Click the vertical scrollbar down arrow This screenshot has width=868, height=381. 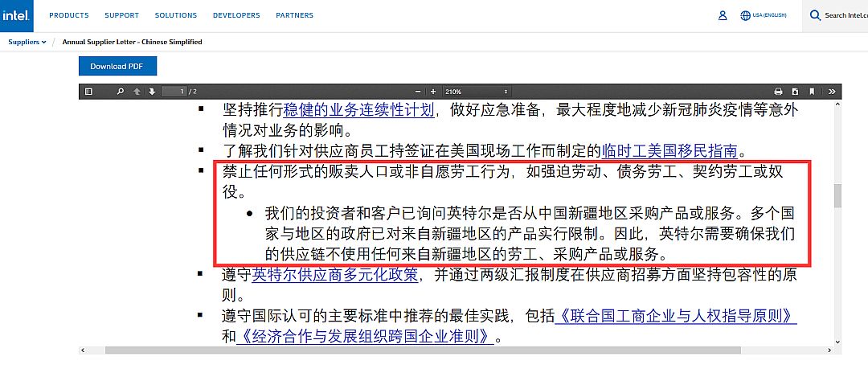837,342
